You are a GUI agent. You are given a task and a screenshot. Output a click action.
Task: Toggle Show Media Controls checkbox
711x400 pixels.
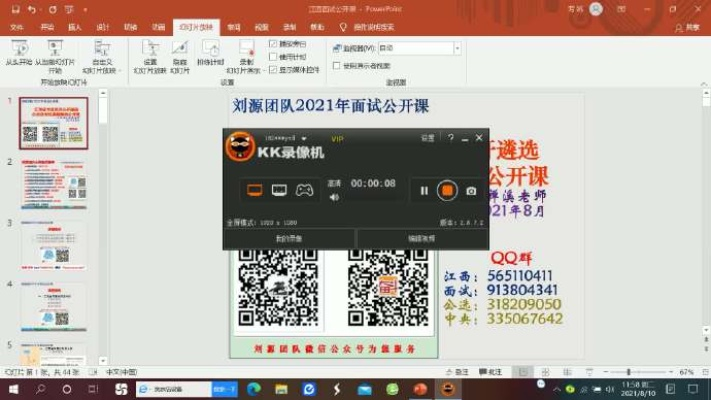(x=273, y=70)
